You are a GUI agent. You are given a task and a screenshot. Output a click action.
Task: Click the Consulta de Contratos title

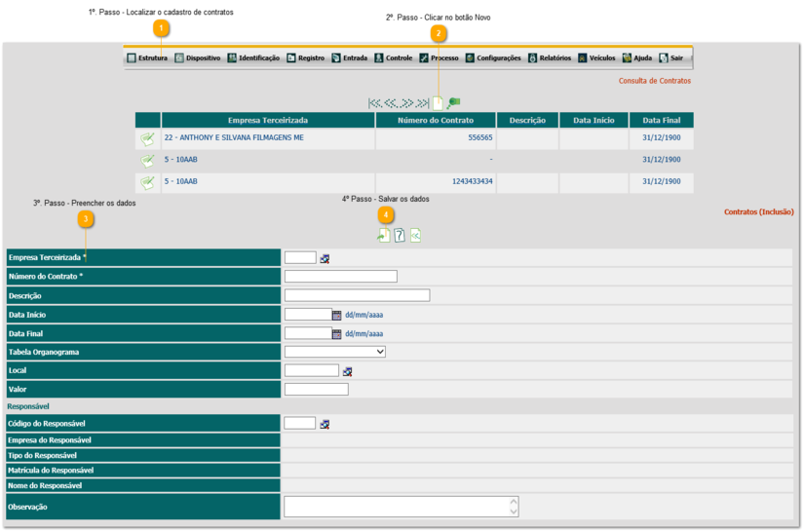654,81
